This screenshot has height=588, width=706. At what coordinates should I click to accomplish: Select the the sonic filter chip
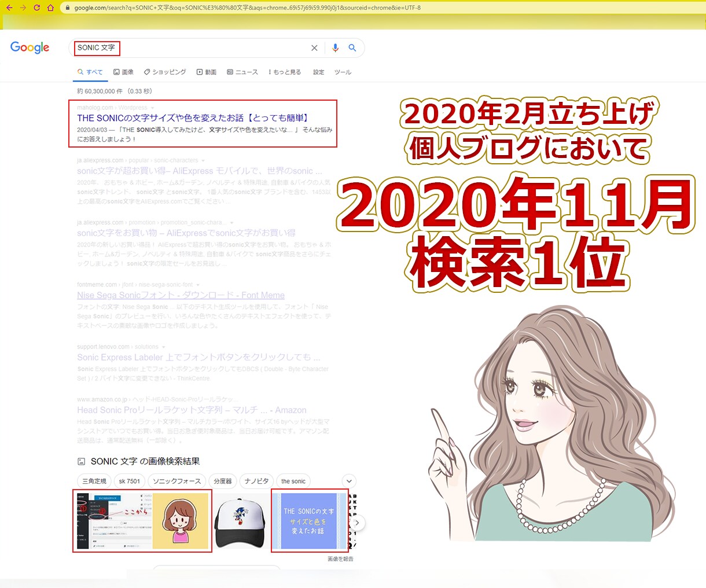pyautogui.click(x=293, y=481)
